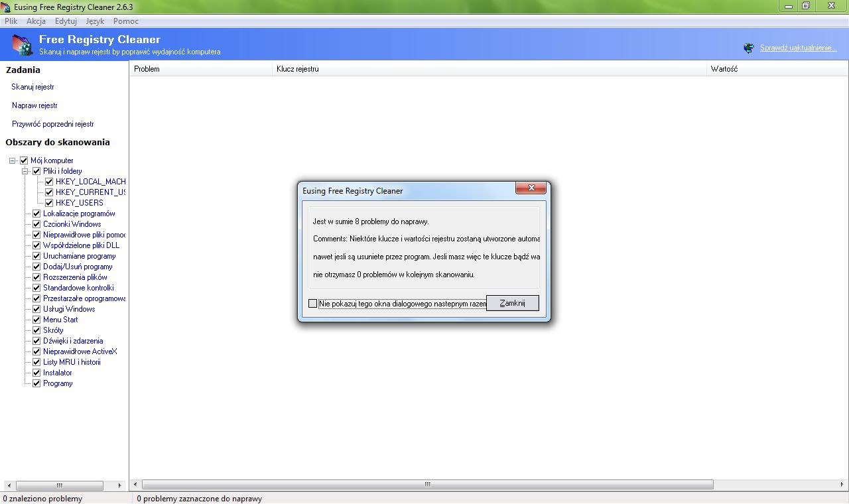Uncheck the Usługi Windows checkbox
Image resolution: width=849 pixels, height=504 pixels.
(36, 309)
